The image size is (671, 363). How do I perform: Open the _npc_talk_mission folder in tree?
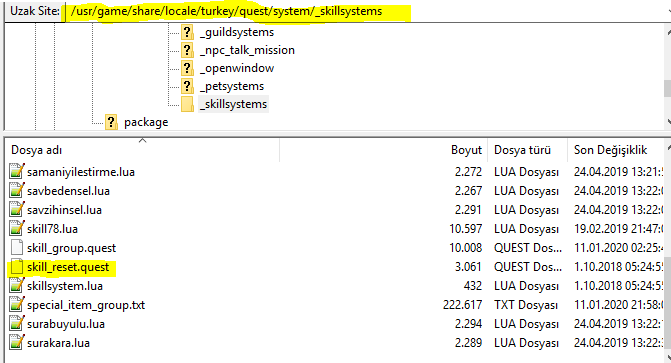point(247,50)
